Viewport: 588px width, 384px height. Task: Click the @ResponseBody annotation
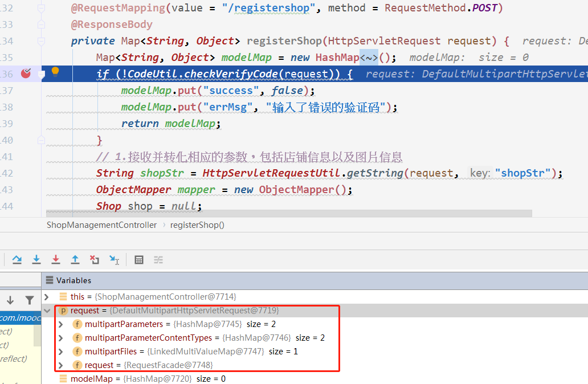[x=112, y=24]
